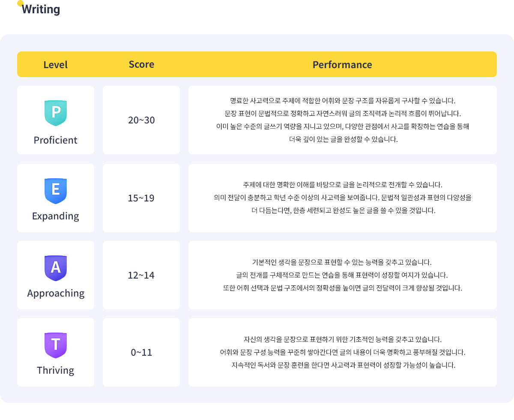Click the 12~14 score cell
The width and height of the screenshot is (514, 420).
point(141,275)
